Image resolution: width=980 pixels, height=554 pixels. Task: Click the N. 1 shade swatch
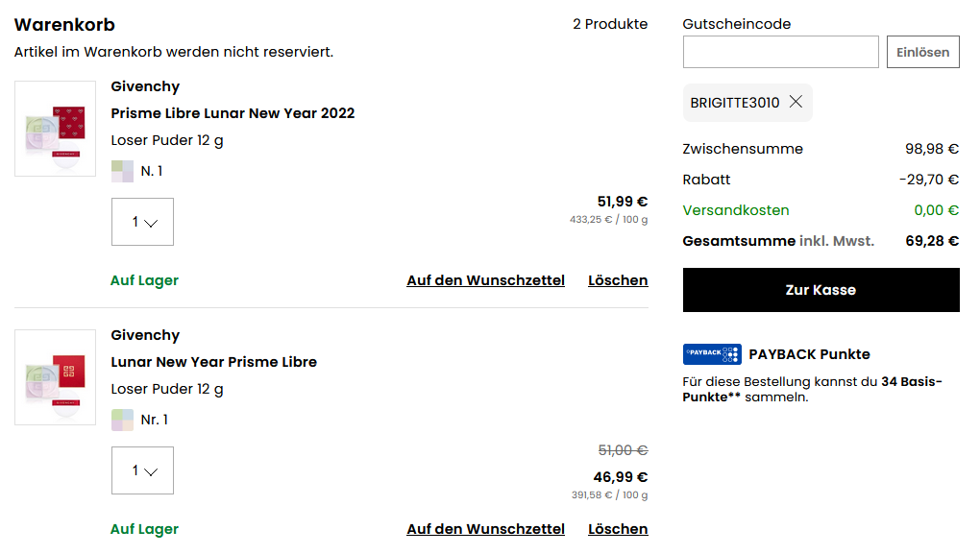pyautogui.click(x=122, y=171)
